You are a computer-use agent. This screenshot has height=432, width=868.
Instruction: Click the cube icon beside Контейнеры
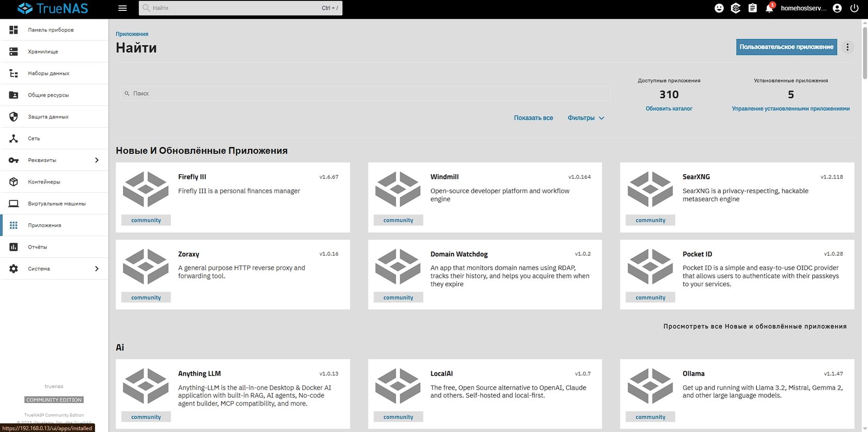pyautogui.click(x=14, y=182)
